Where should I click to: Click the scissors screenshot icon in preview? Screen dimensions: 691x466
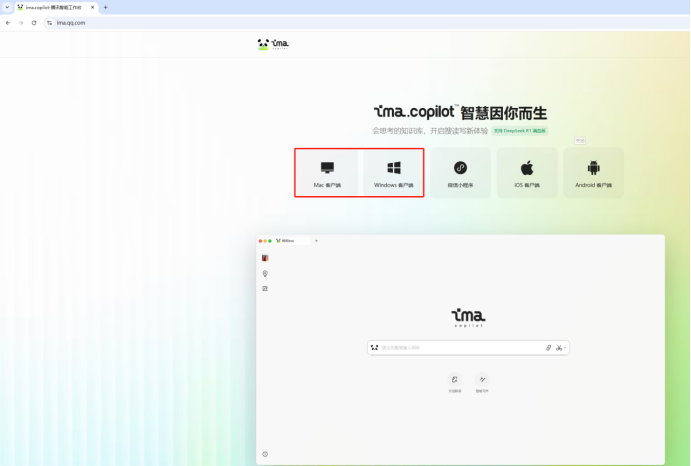[x=559, y=348]
